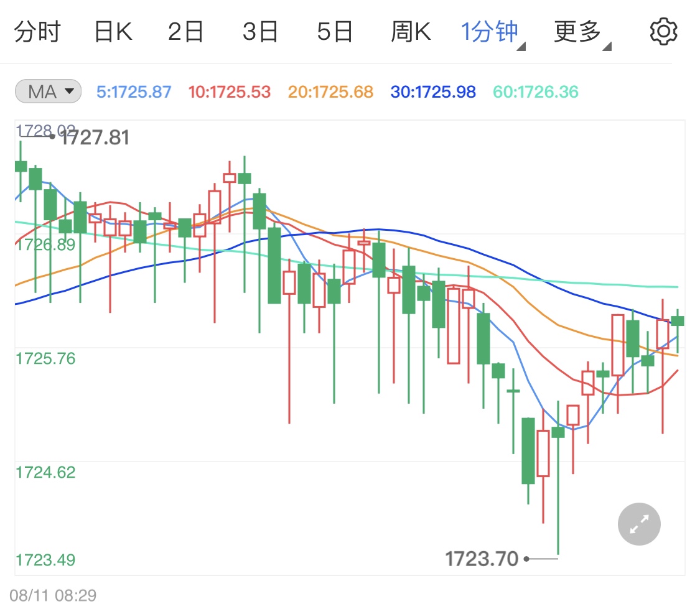Screen dimensions: 700x614
Task: Click the 2日 two-day chart option
Action: click(187, 30)
